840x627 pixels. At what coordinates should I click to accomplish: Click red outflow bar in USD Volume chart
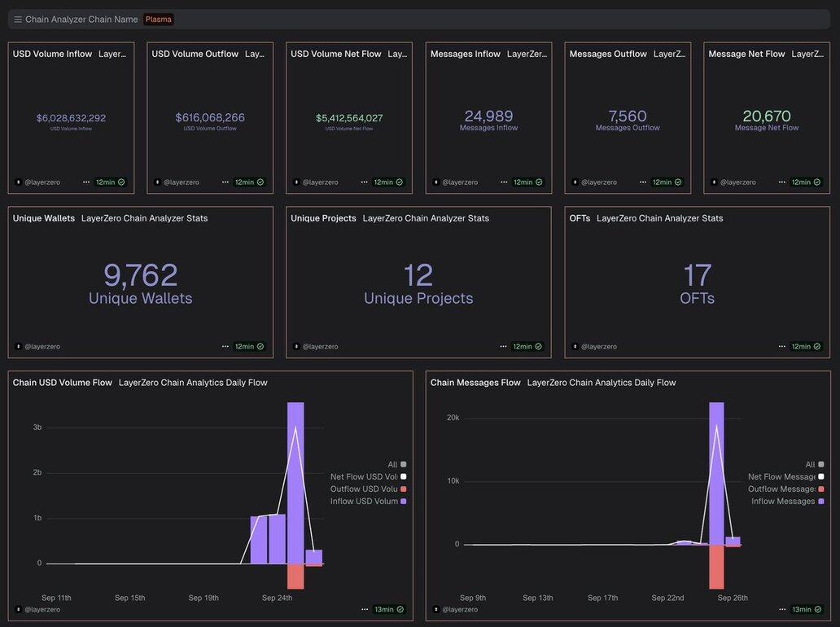295,576
